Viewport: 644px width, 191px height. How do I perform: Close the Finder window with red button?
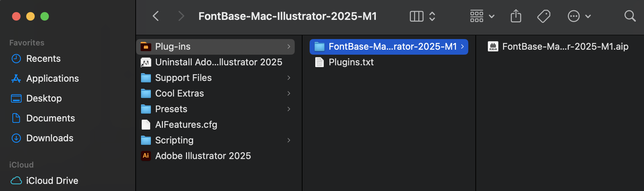[x=16, y=16]
